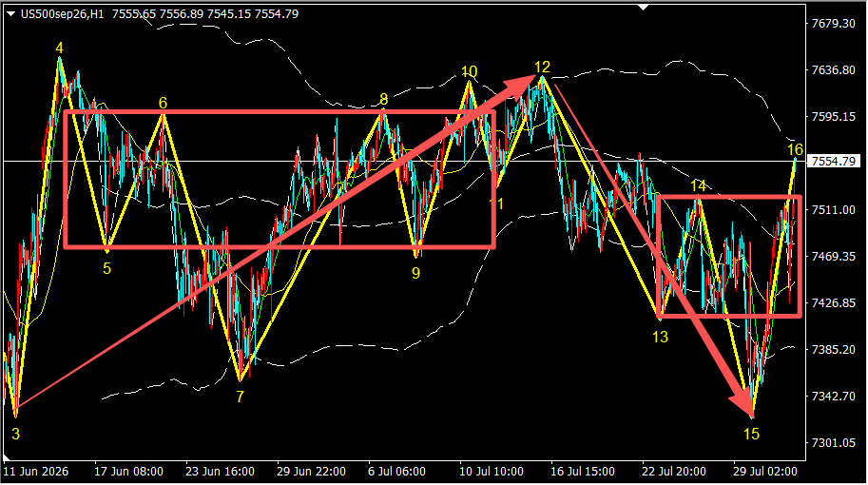Click the 7385.20 price scale label
Viewport: 868px width, 485px height.
click(x=833, y=349)
